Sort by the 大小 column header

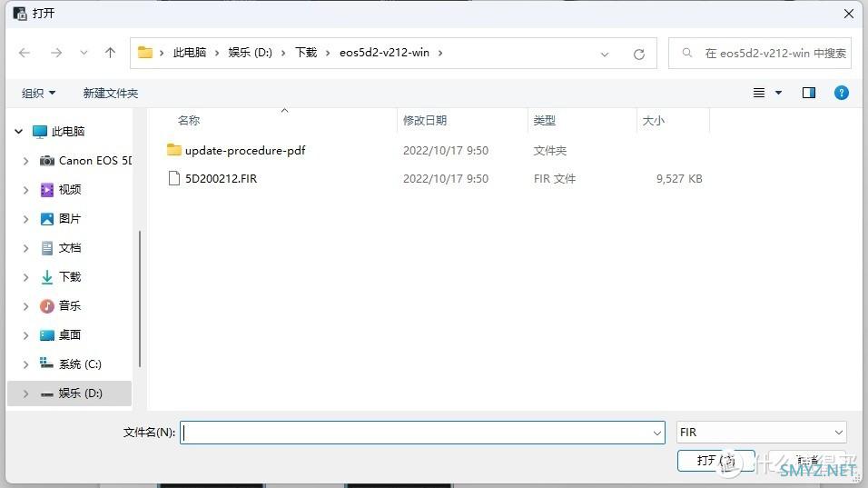653,120
